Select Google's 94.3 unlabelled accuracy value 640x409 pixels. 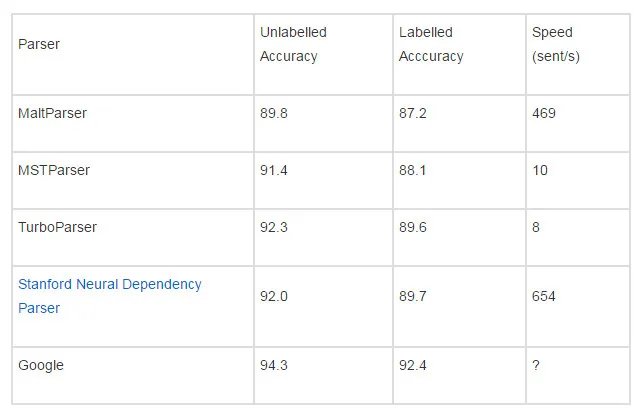274,365
